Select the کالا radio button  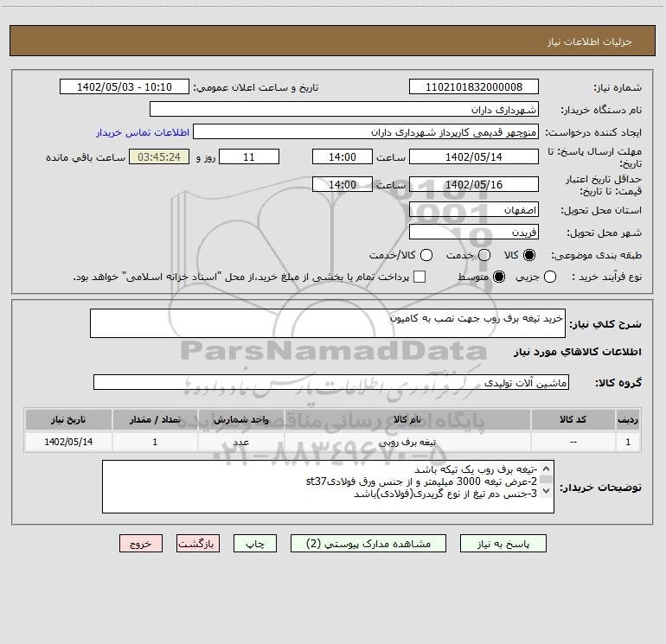click(x=529, y=255)
